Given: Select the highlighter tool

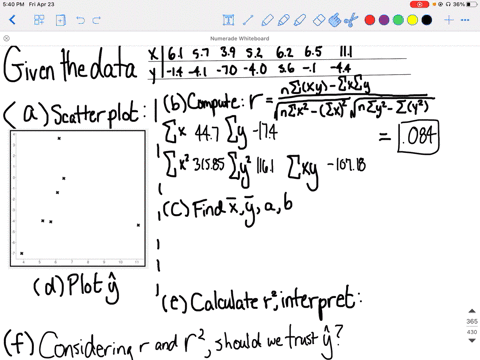Looking at the screenshot, I should pyautogui.click(x=300, y=20).
